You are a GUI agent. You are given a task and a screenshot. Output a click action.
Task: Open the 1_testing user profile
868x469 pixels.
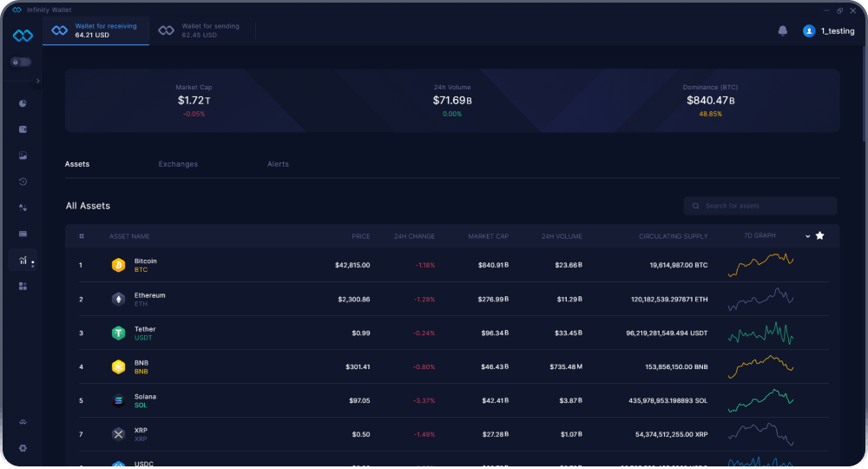tap(829, 31)
